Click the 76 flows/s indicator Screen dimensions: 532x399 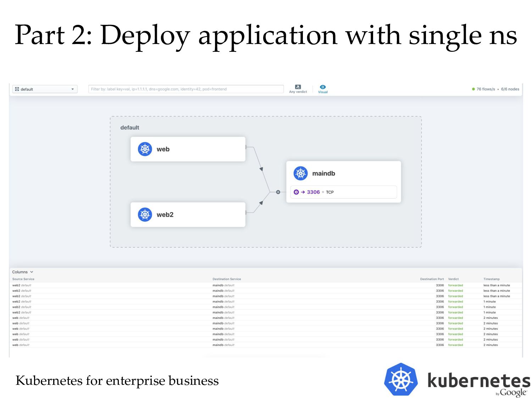click(x=486, y=89)
